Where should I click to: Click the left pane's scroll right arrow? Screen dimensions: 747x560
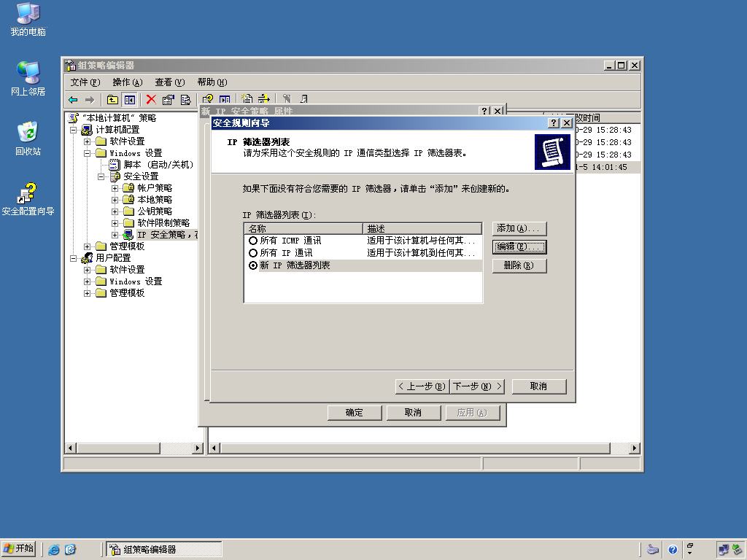coord(198,448)
